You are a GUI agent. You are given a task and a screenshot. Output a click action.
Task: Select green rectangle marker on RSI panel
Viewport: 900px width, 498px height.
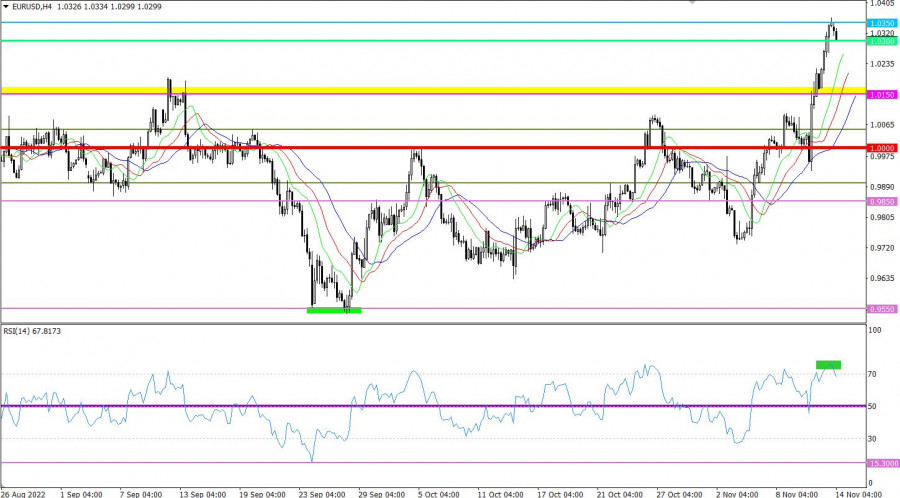pyautogui.click(x=828, y=364)
